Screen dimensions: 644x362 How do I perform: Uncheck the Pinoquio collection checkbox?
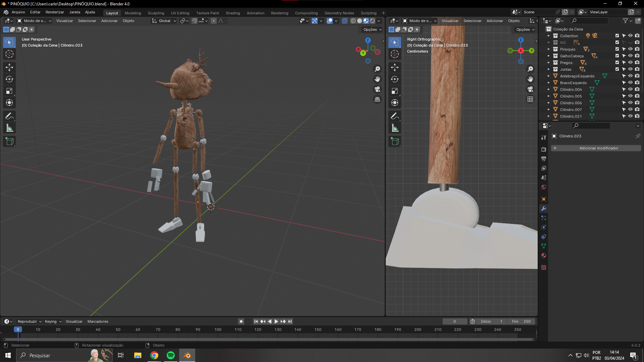click(617, 49)
